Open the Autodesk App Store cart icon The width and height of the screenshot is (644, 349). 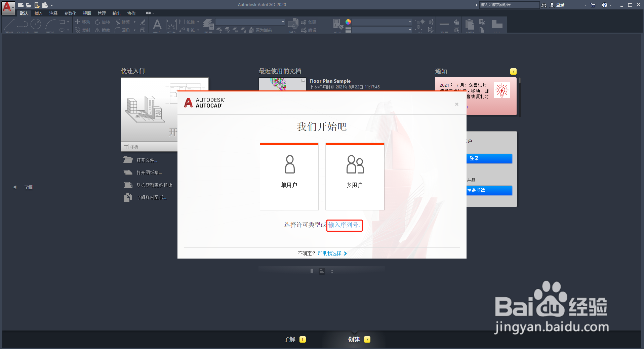tap(593, 5)
